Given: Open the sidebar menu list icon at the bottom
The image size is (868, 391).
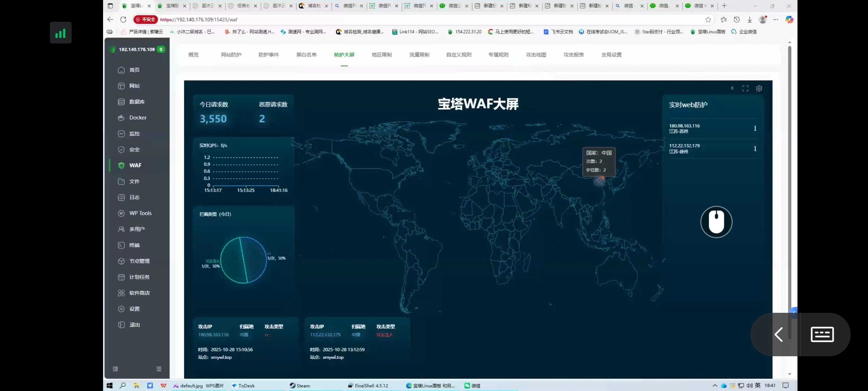Looking at the screenshot, I should coord(159,369).
